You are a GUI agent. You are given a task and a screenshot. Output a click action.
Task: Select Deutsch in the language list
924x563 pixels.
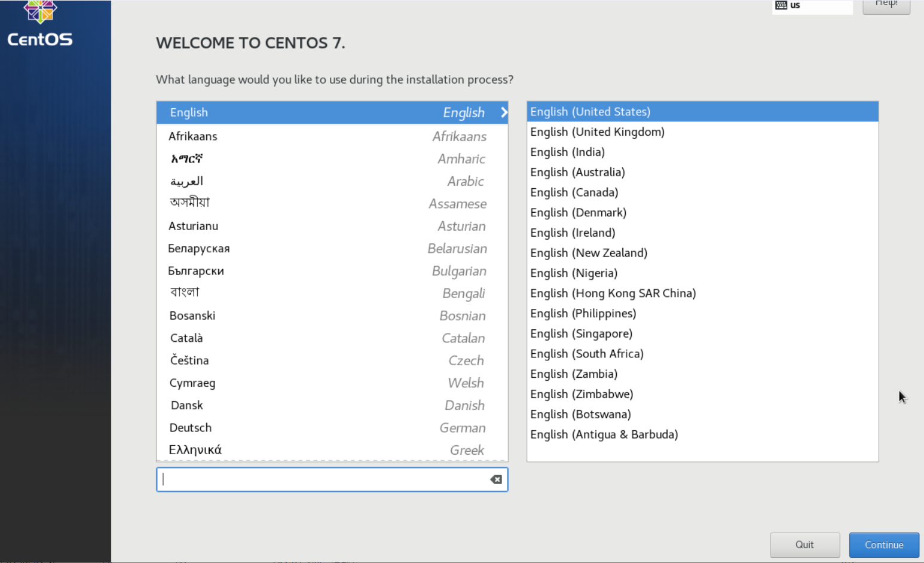coord(332,428)
